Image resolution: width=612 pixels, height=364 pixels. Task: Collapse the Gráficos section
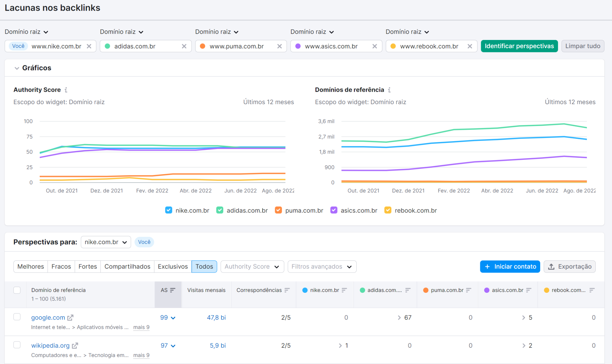pos(17,68)
